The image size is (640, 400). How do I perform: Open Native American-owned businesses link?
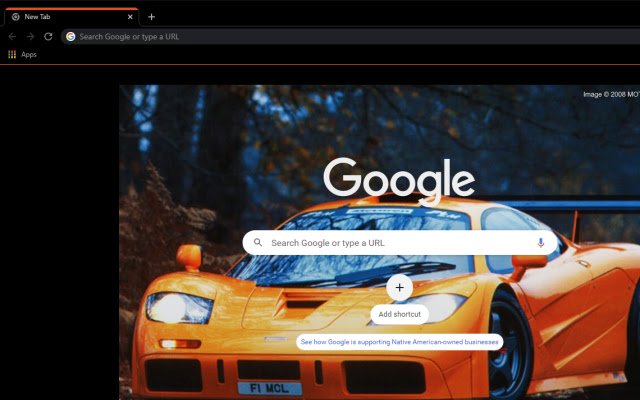(400, 342)
